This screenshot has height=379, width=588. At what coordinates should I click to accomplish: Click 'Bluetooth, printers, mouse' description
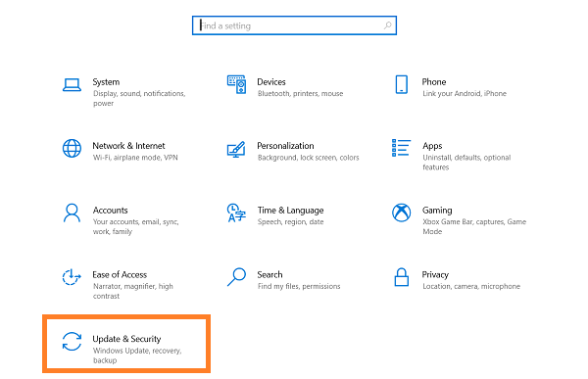click(301, 93)
